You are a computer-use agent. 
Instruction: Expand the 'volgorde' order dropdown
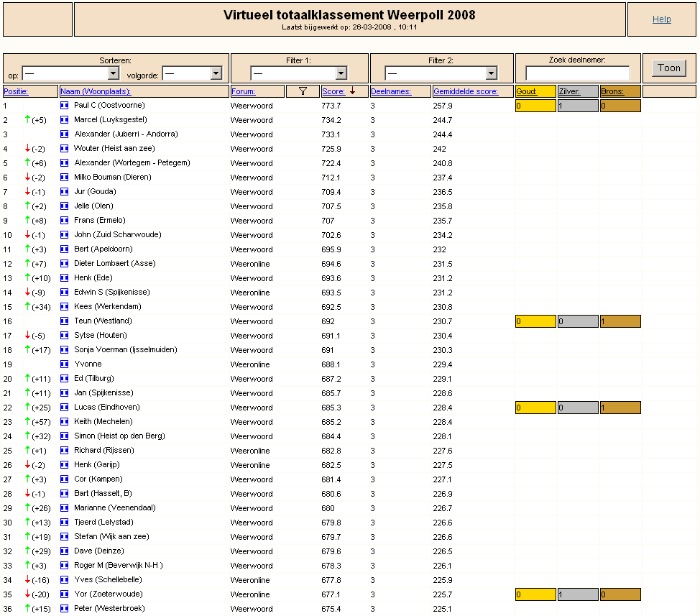point(192,73)
